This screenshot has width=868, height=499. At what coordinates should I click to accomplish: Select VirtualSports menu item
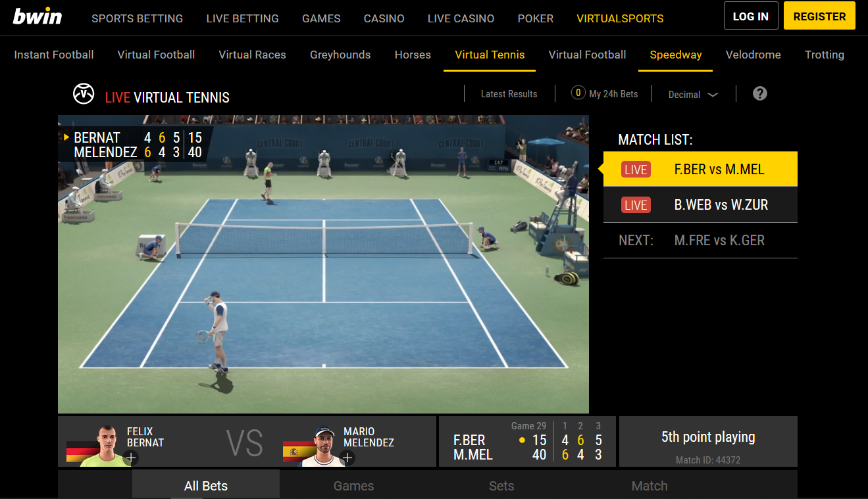pos(620,18)
